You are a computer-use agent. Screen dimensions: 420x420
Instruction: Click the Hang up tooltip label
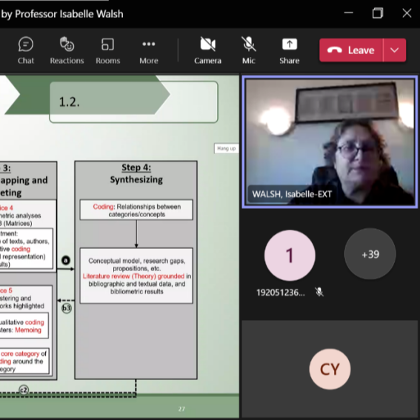click(226, 148)
